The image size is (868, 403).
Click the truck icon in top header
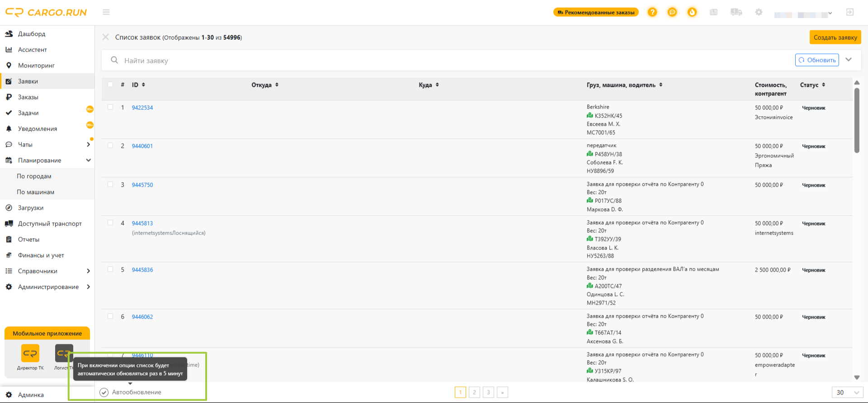click(736, 12)
